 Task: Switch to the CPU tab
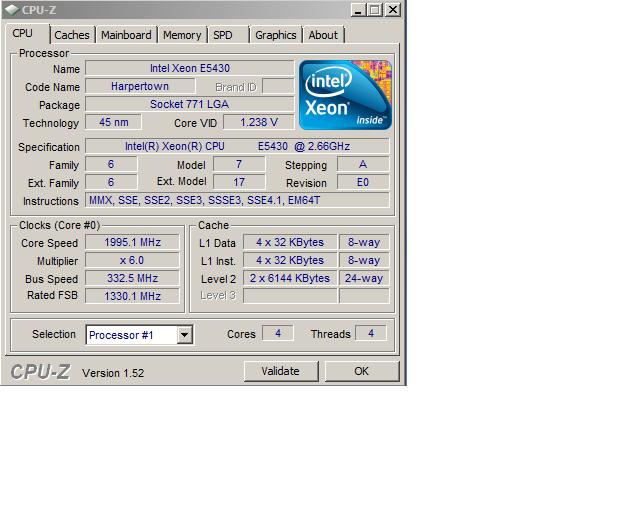point(27,34)
